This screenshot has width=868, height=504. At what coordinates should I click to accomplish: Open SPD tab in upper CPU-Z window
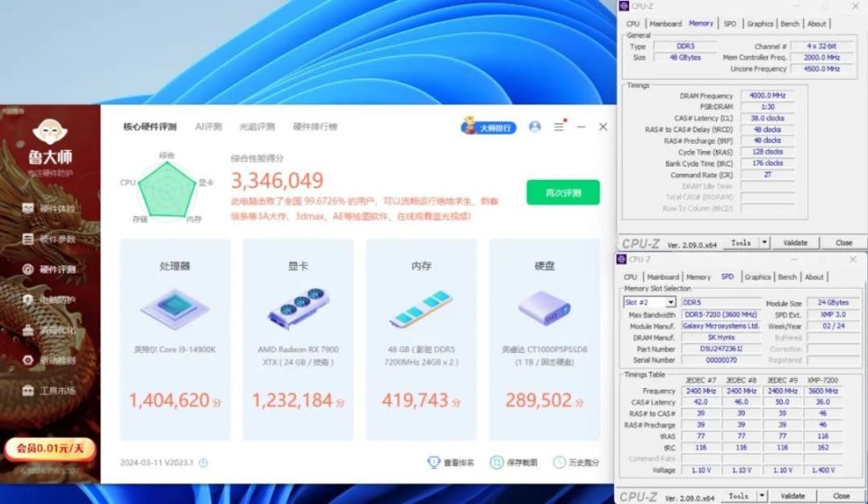coord(731,24)
